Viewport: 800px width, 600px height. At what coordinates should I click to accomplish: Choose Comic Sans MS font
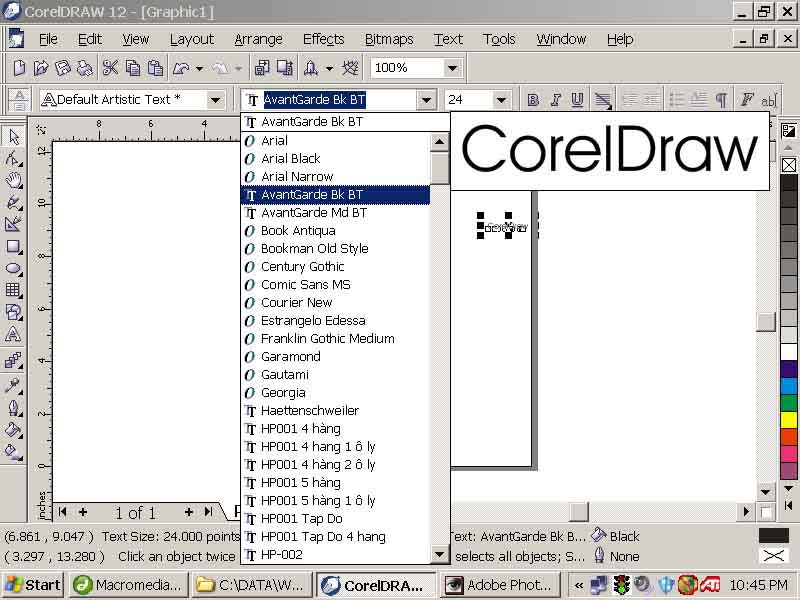click(336, 285)
